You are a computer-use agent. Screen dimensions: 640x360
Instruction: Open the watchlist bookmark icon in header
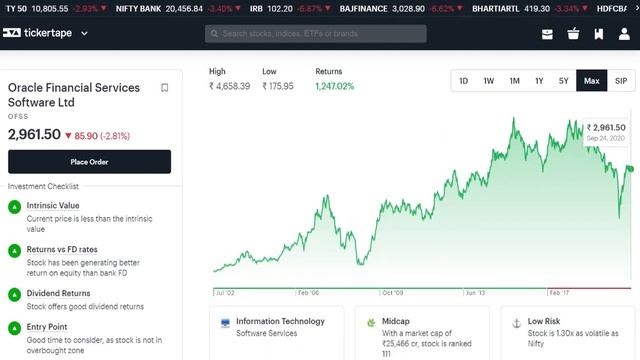598,34
